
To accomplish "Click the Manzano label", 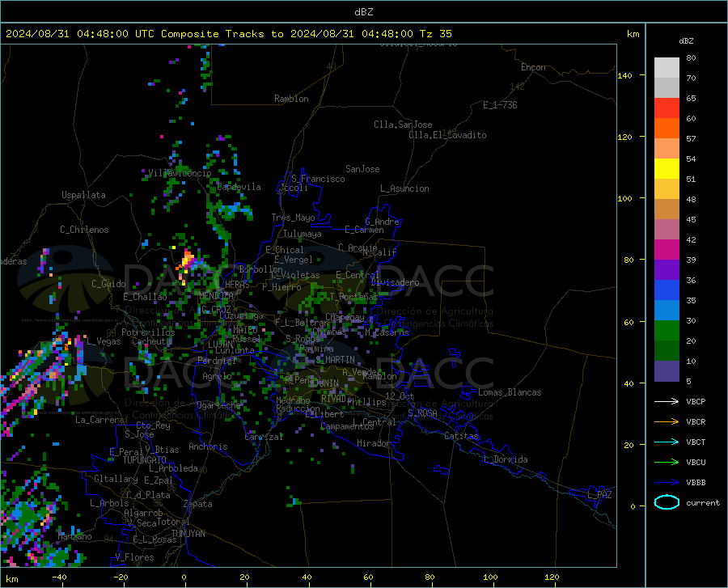I will (74, 536).
